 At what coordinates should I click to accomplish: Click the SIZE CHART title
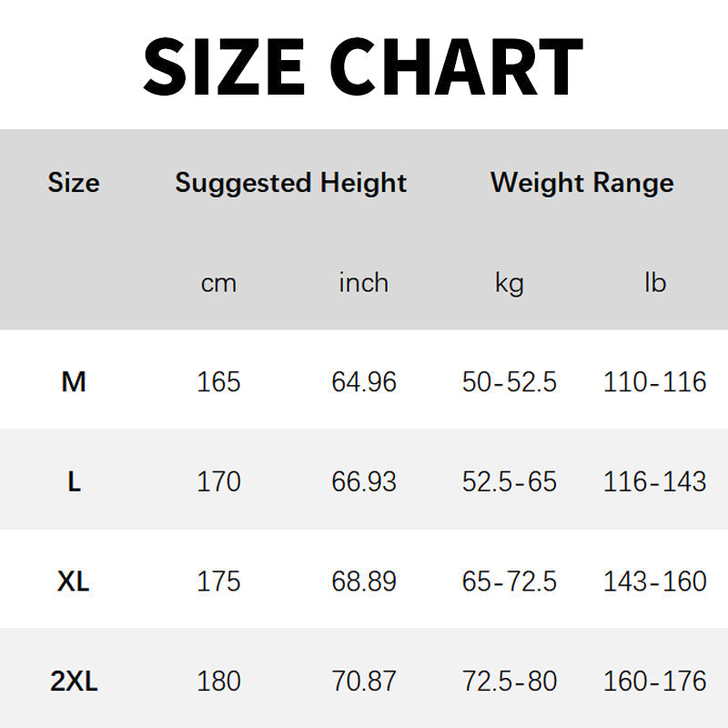363,66
